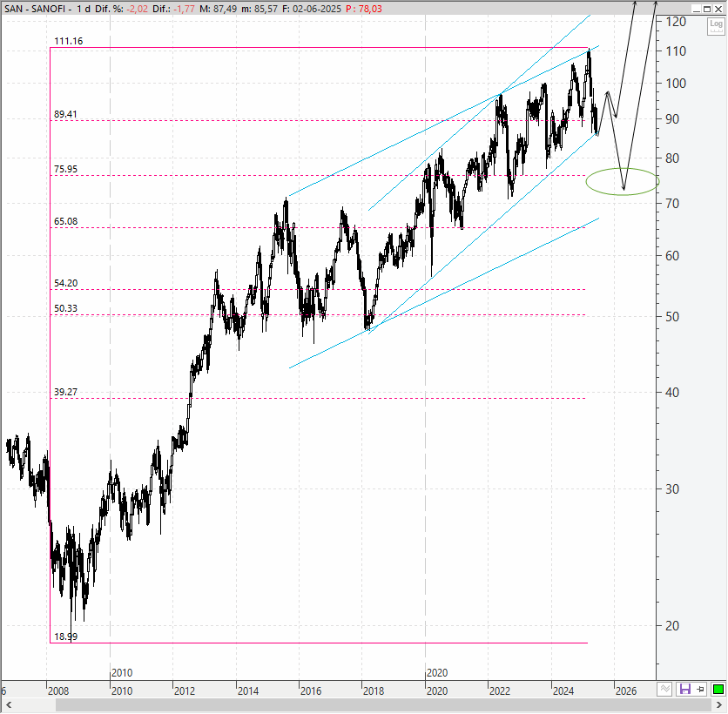Click the green square status indicator
This screenshot has height=714, width=728.
click(718, 689)
